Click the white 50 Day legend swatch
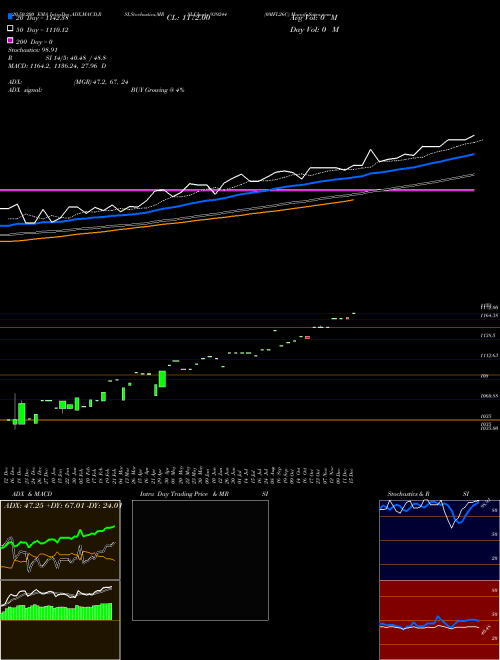The width and height of the screenshot is (500, 660). tap(10, 29)
